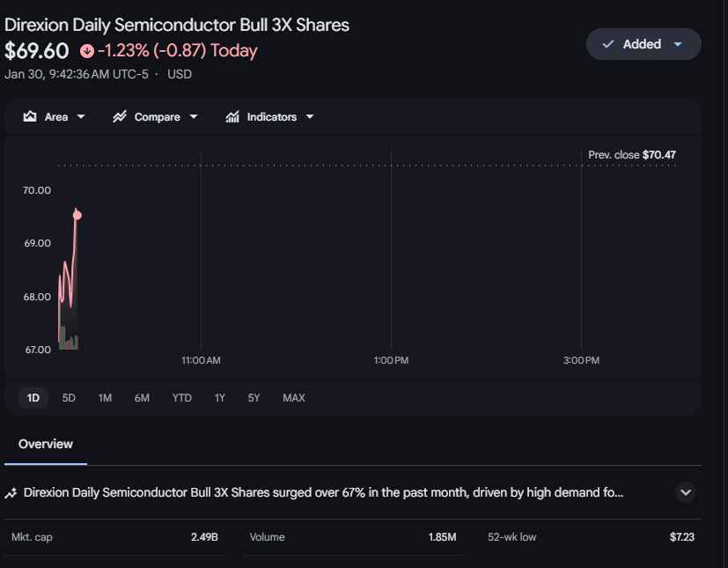Switch chart to 6M range

tap(142, 398)
